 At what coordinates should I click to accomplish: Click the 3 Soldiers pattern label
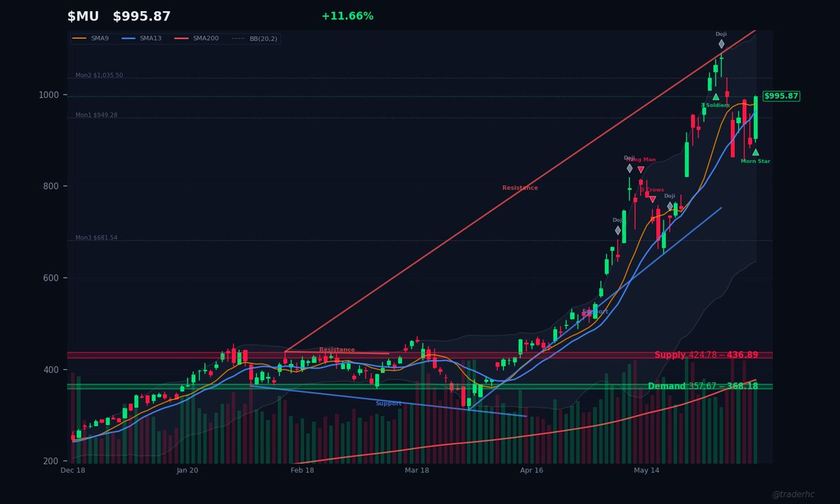(715, 105)
